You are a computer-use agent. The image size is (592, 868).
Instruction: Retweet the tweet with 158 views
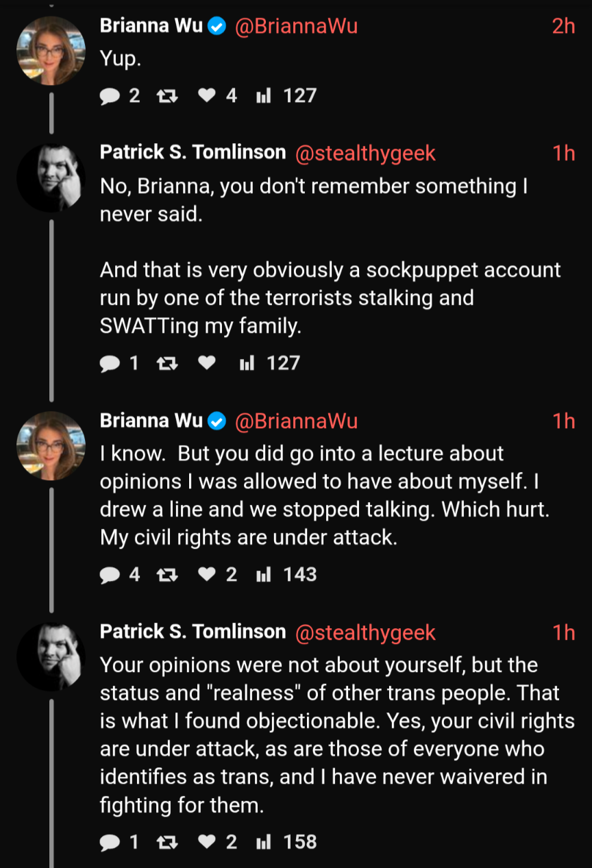point(166,841)
